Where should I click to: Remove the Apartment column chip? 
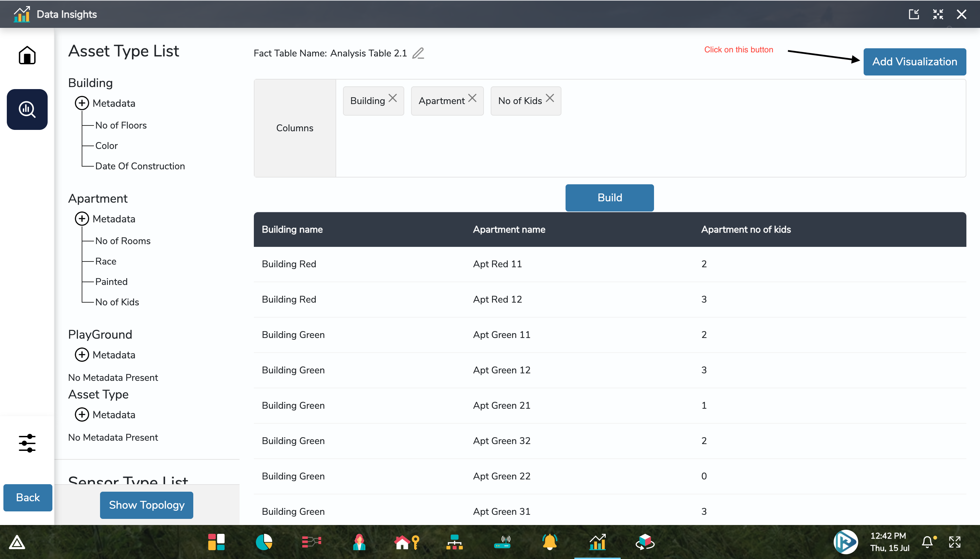(472, 98)
